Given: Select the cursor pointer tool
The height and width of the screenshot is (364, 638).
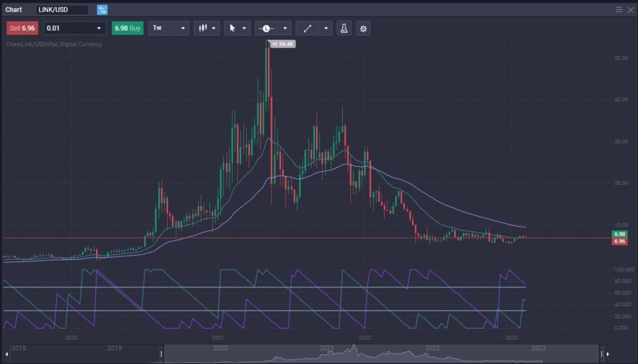Looking at the screenshot, I should [232, 28].
